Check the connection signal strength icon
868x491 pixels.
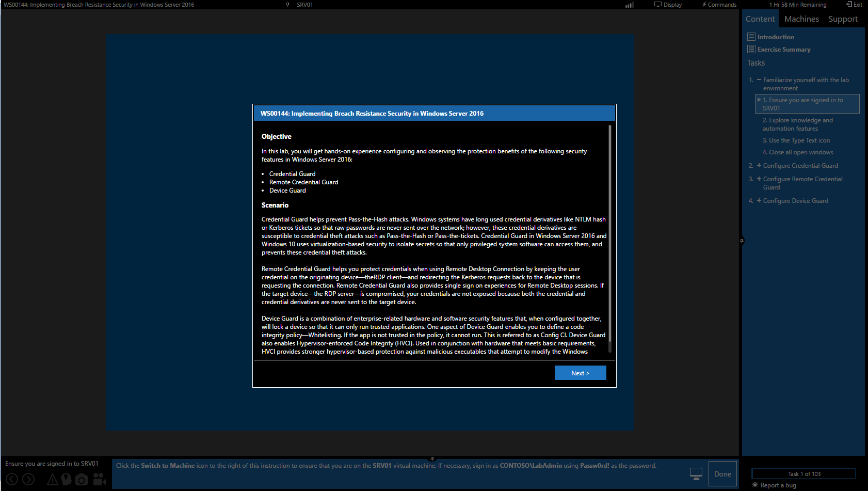(629, 5)
